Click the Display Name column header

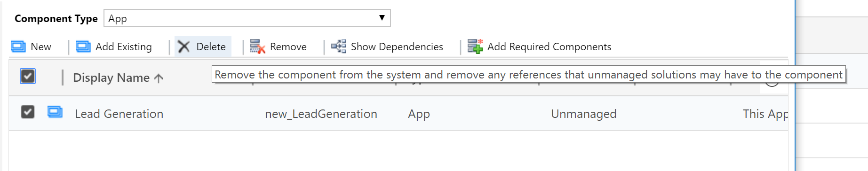click(111, 78)
